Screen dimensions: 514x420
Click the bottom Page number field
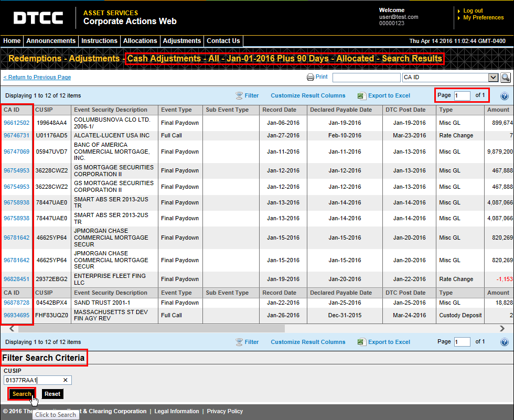point(462,342)
